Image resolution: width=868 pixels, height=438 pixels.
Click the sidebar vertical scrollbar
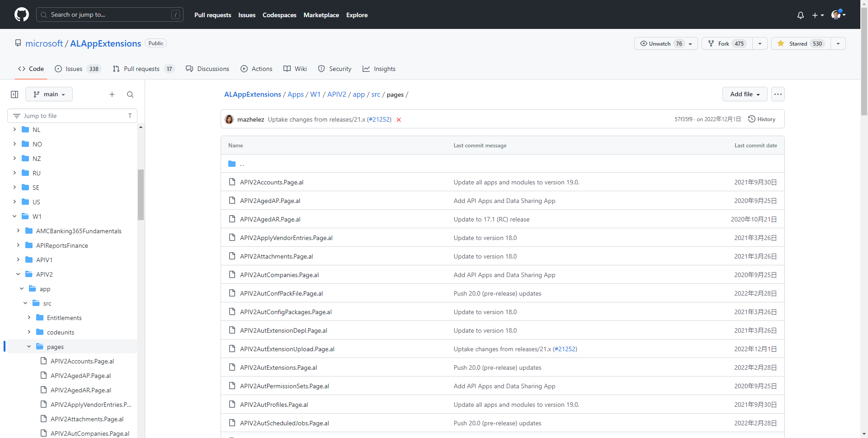[x=141, y=194]
